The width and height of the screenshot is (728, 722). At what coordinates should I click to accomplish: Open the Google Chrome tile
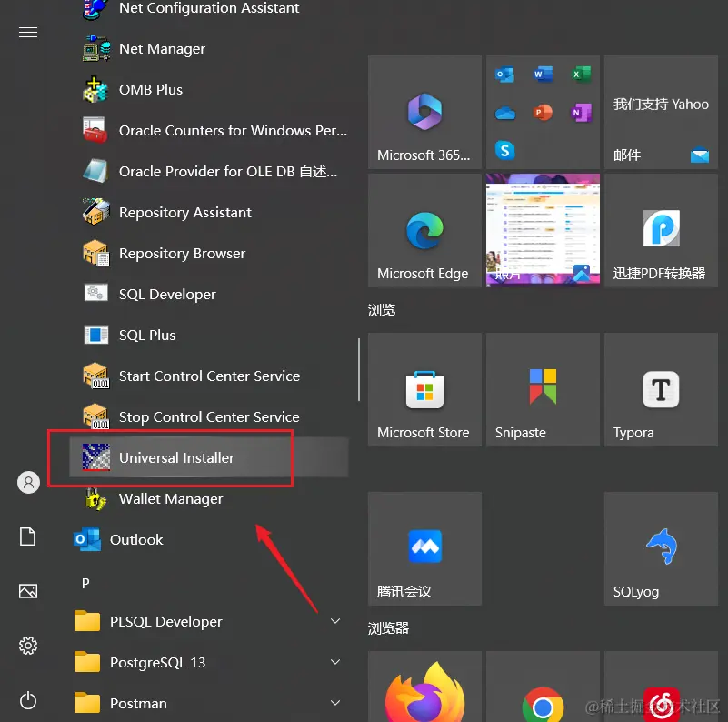point(543,687)
